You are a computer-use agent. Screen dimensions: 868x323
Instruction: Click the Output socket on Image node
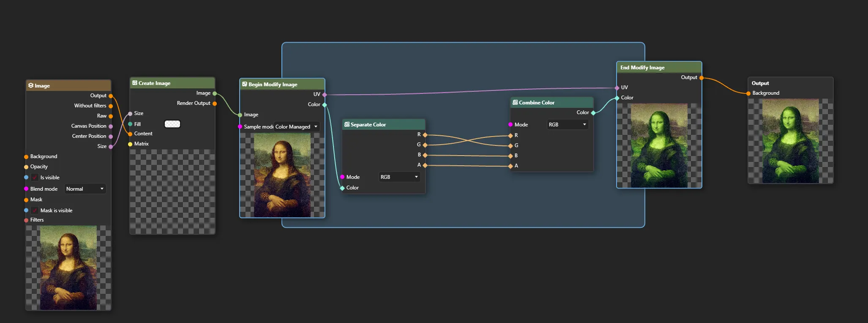click(x=111, y=96)
